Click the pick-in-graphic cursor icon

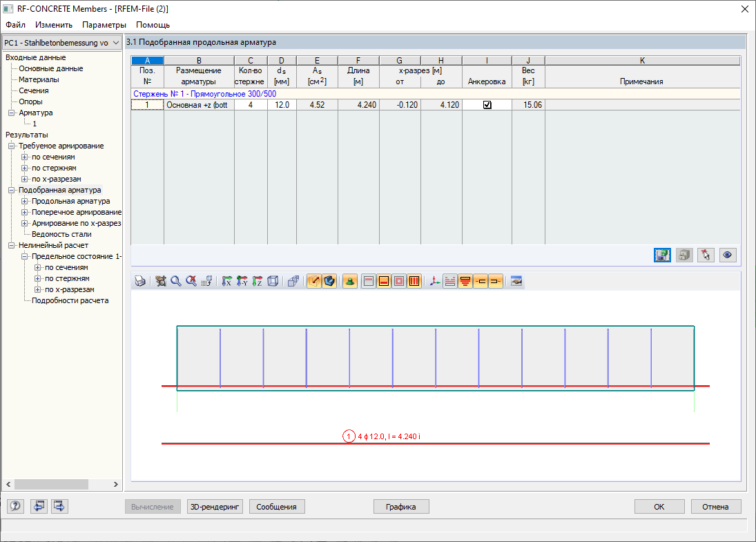(x=706, y=255)
